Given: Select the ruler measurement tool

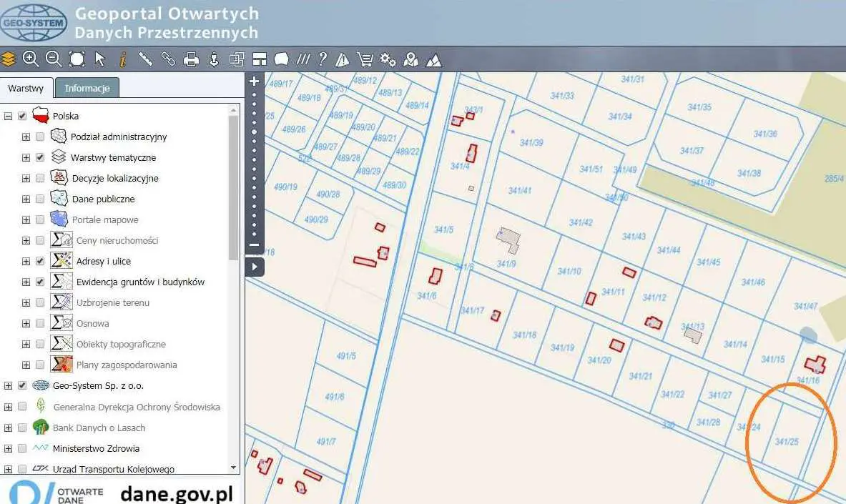Looking at the screenshot, I should (x=145, y=59).
